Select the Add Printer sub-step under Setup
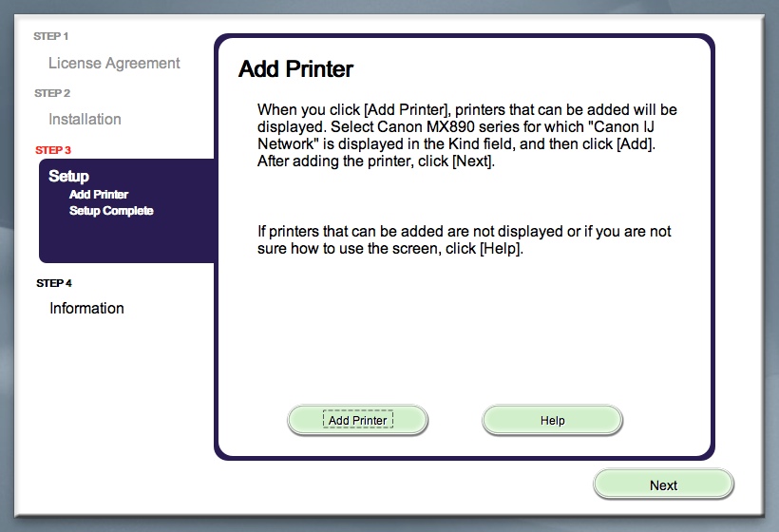The image size is (779, 532). (99, 195)
